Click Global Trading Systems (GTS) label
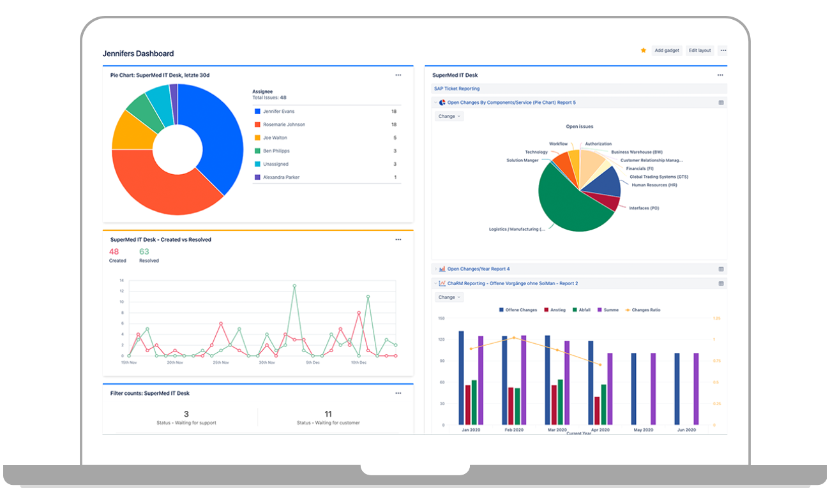The height and width of the screenshot is (504, 830). tap(659, 177)
